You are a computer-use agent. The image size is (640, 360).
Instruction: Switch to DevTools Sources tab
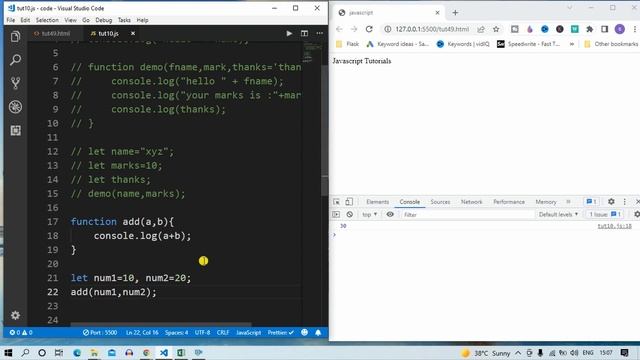coord(440,202)
